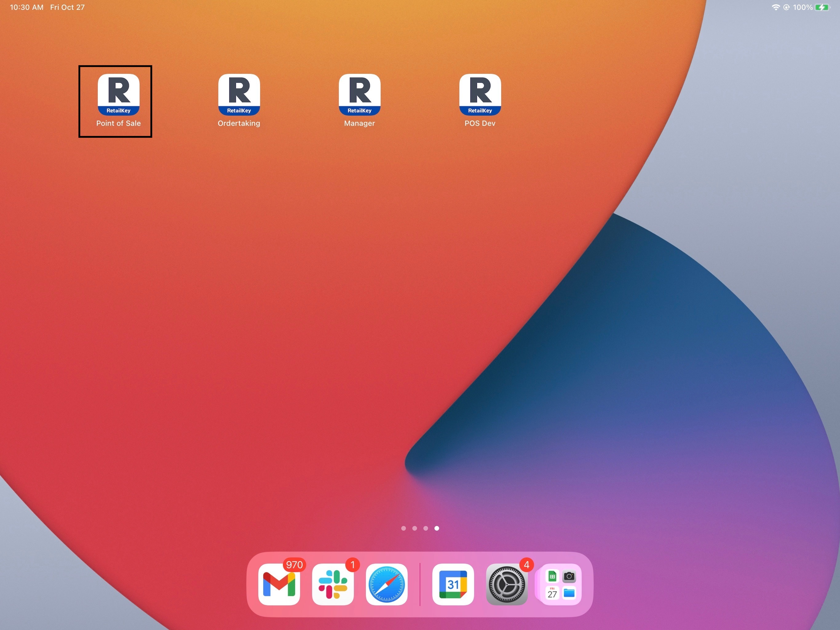The width and height of the screenshot is (840, 630).
Task: Open Slack in the dock
Action: click(333, 584)
